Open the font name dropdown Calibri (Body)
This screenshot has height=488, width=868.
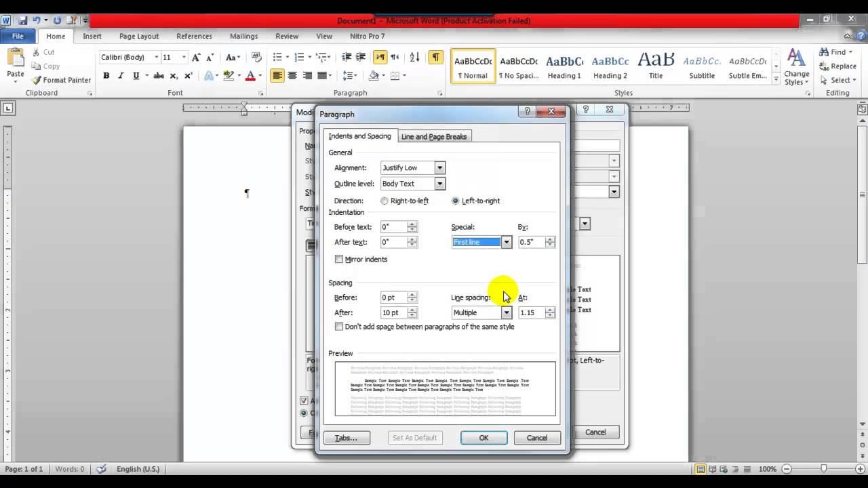coord(156,58)
